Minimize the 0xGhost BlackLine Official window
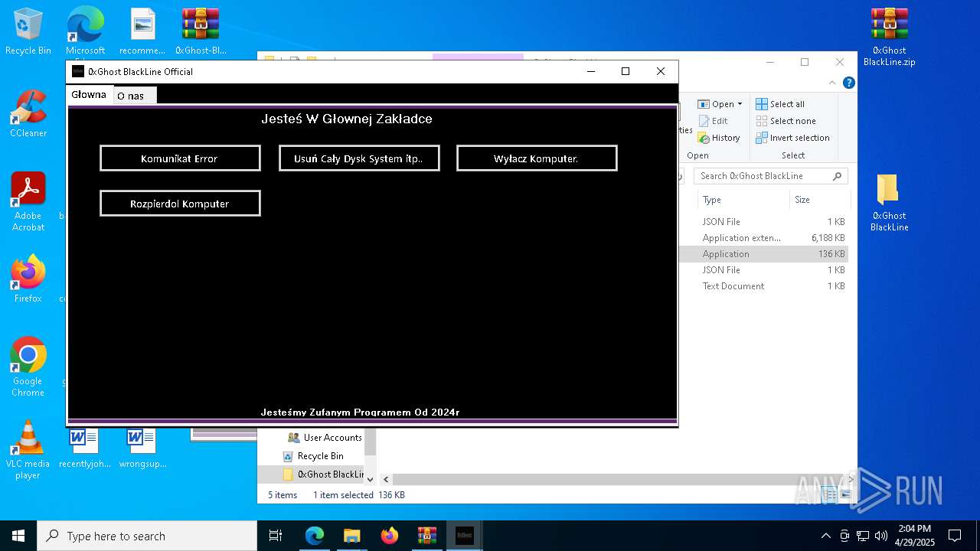The width and height of the screenshot is (980, 551). pyautogui.click(x=591, y=71)
